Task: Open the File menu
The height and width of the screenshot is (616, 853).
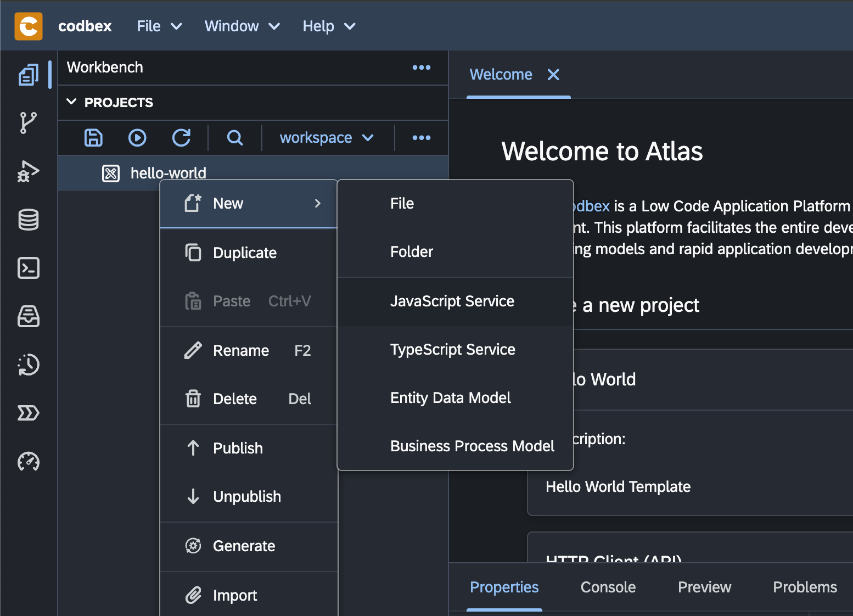Action: pos(159,26)
